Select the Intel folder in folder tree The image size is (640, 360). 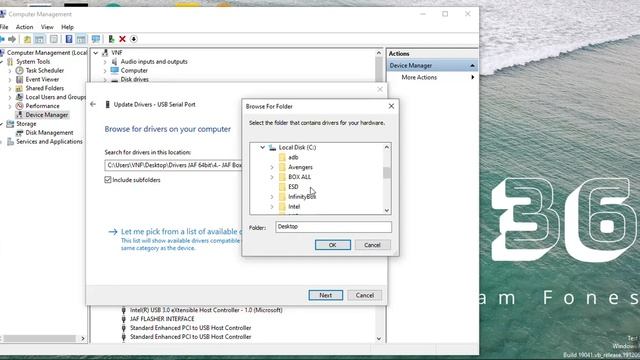(294, 207)
